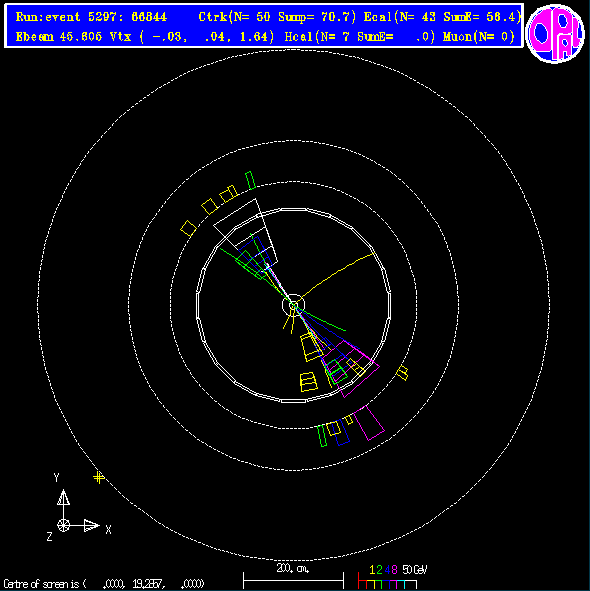
Task: Click the 200 cm scale bar
Action: (293, 580)
